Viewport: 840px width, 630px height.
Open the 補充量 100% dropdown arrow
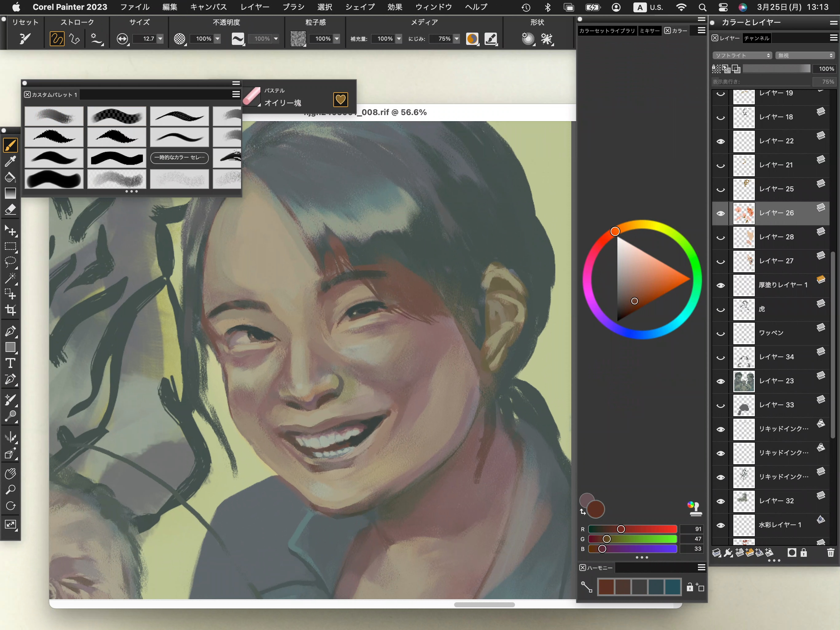point(399,39)
